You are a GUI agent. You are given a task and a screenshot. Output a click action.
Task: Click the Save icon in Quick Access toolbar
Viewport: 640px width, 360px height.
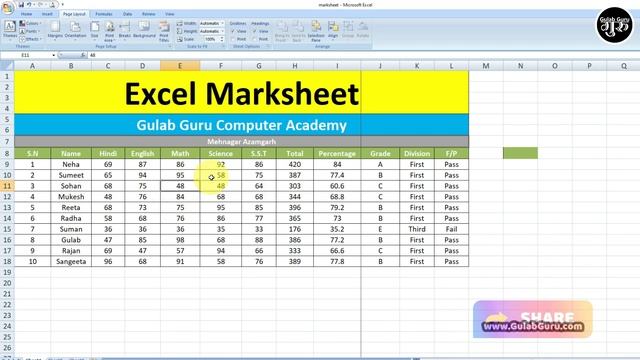[x=21, y=4]
